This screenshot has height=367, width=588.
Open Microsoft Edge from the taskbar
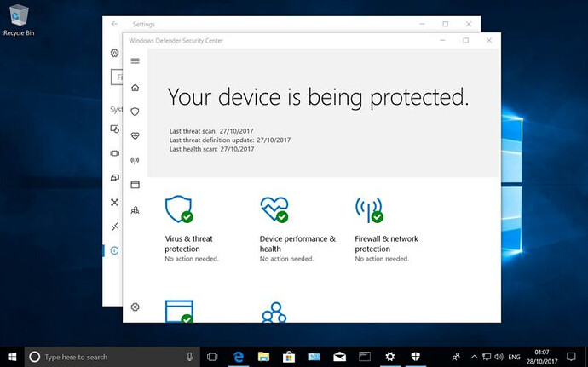[x=239, y=357]
